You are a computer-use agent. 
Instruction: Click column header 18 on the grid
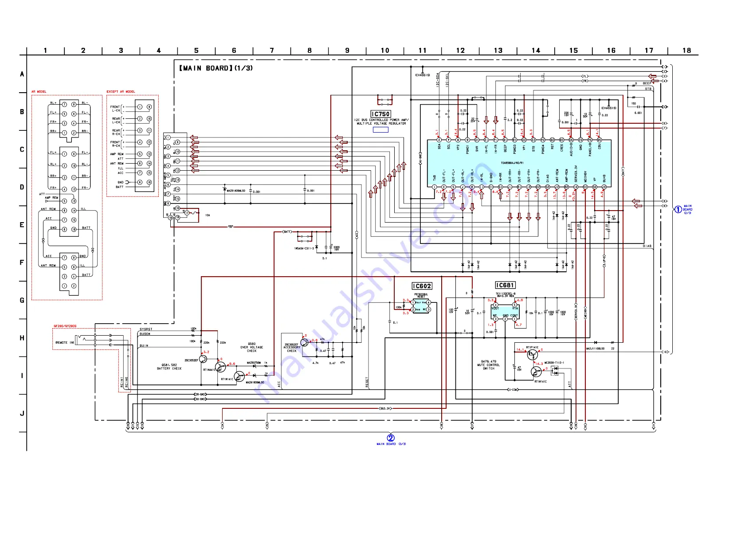click(687, 51)
